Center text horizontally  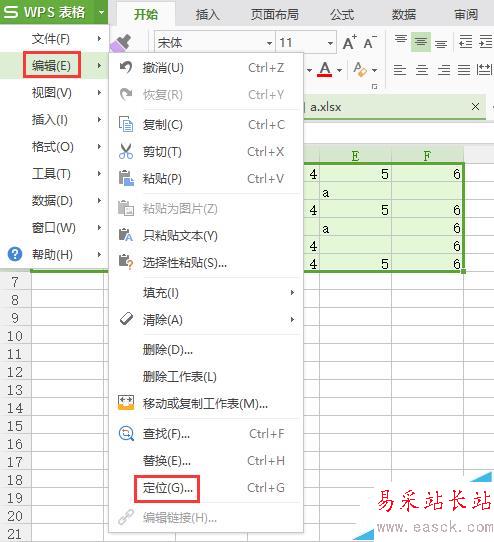[x=422, y=70]
